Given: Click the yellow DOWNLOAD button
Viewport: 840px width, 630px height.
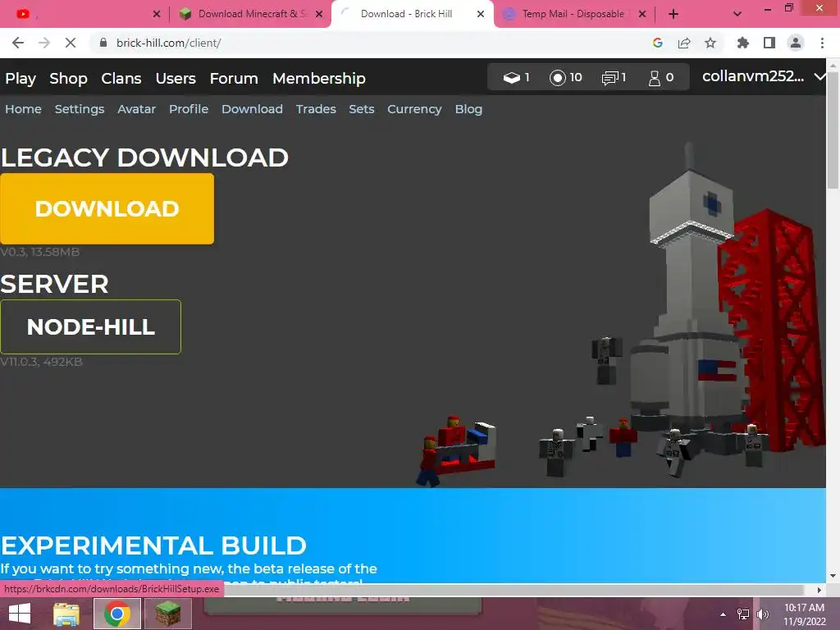Looking at the screenshot, I should [x=107, y=208].
